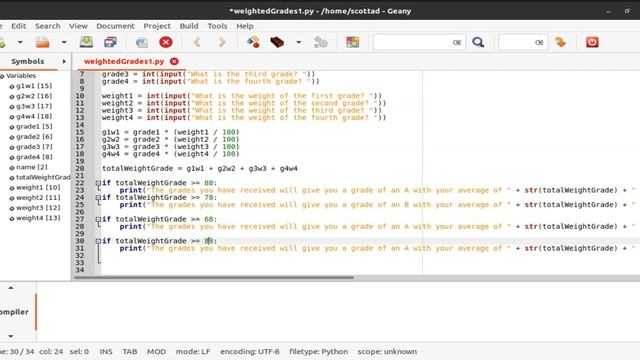Save the current file using the toolbar
This screenshot has height=360, width=640.
[86, 42]
